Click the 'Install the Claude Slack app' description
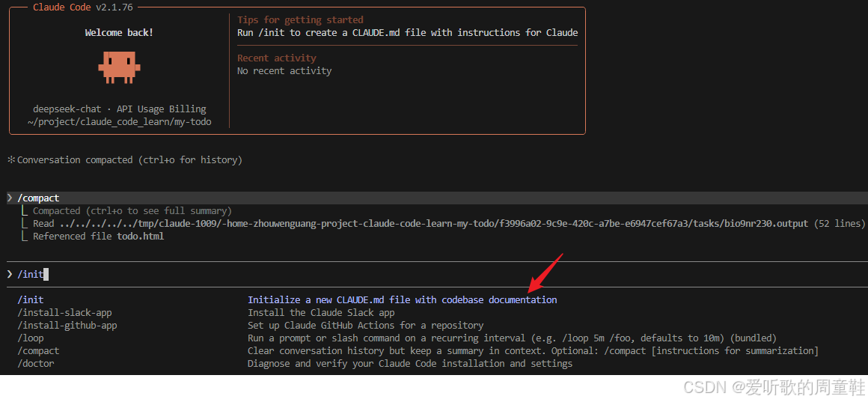This screenshot has height=402, width=868. [321, 312]
